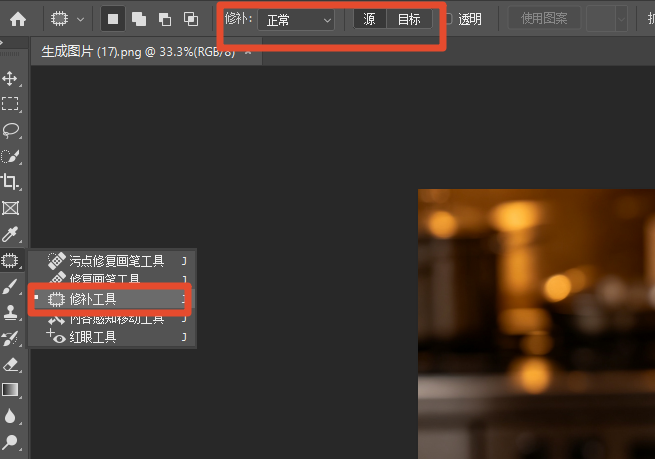Viewport: 655px width, 459px height.
Task: Choose New selection mode
Action: click(x=113, y=19)
